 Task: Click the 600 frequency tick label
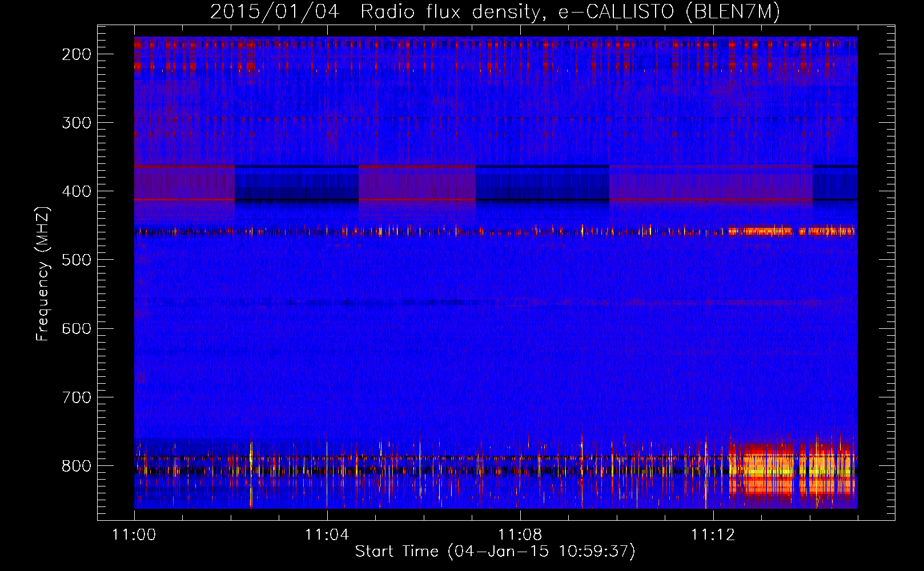point(77,328)
